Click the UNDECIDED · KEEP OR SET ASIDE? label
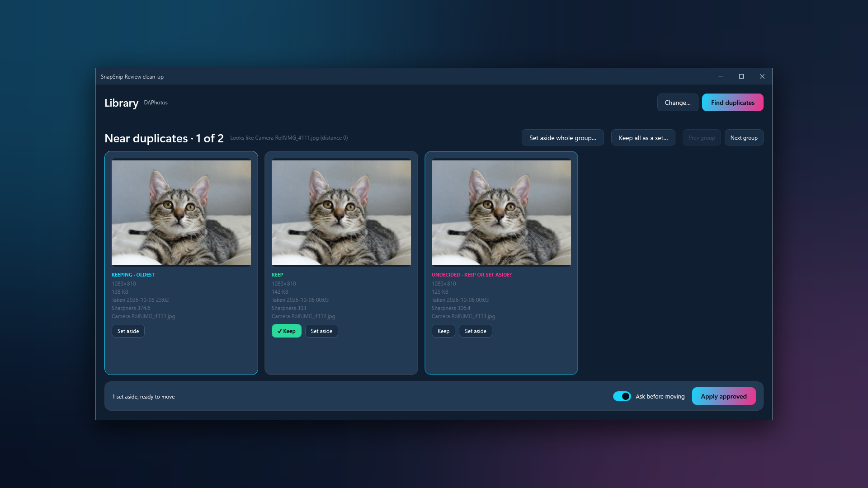868x488 pixels. click(x=472, y=275)
